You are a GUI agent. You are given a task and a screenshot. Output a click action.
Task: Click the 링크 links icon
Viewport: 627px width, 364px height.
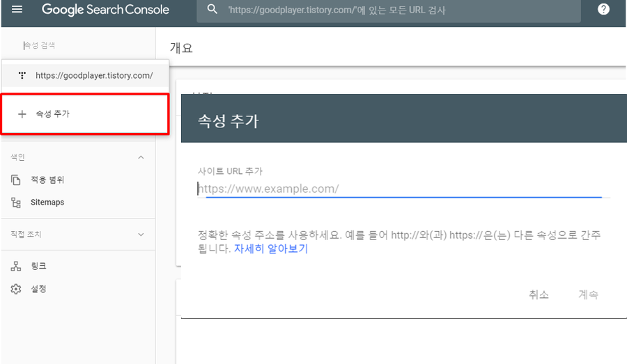15,266
